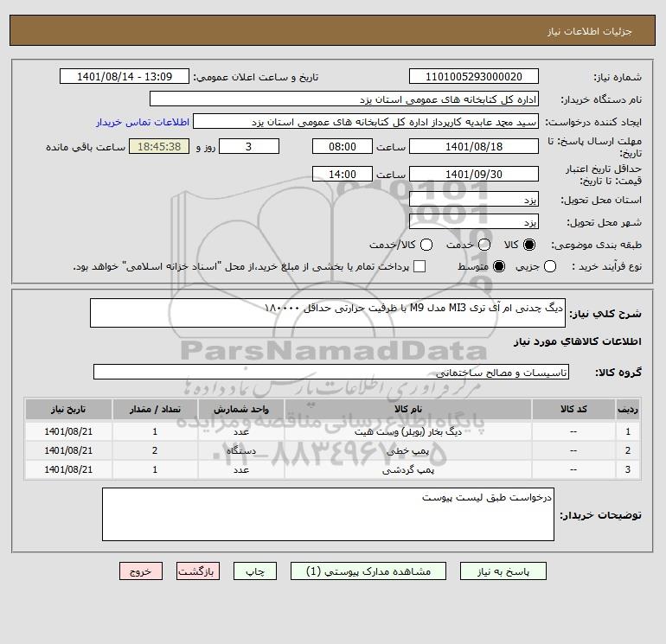Viewport: 666px width, 644px height.
Task: Click the پاسخ به نیاز button
Action: point(503,571)
